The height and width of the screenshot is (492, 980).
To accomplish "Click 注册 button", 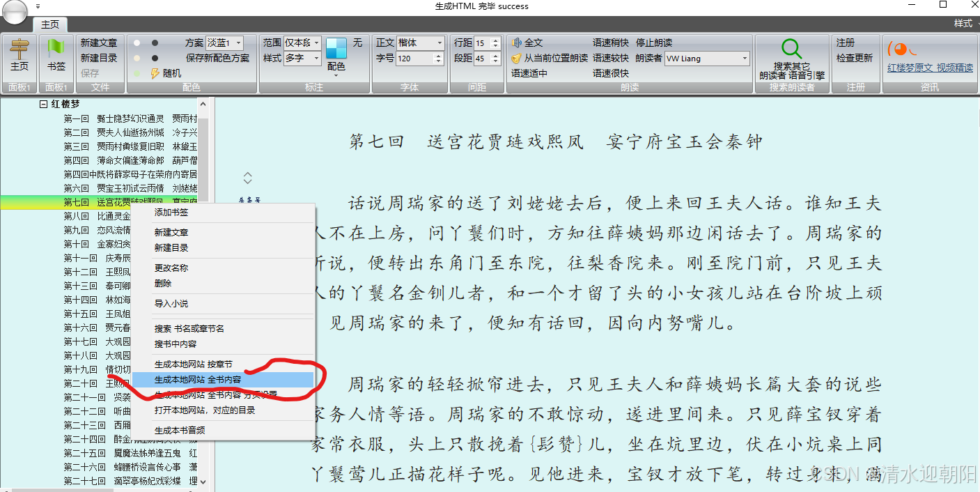I will pos(846,43).
